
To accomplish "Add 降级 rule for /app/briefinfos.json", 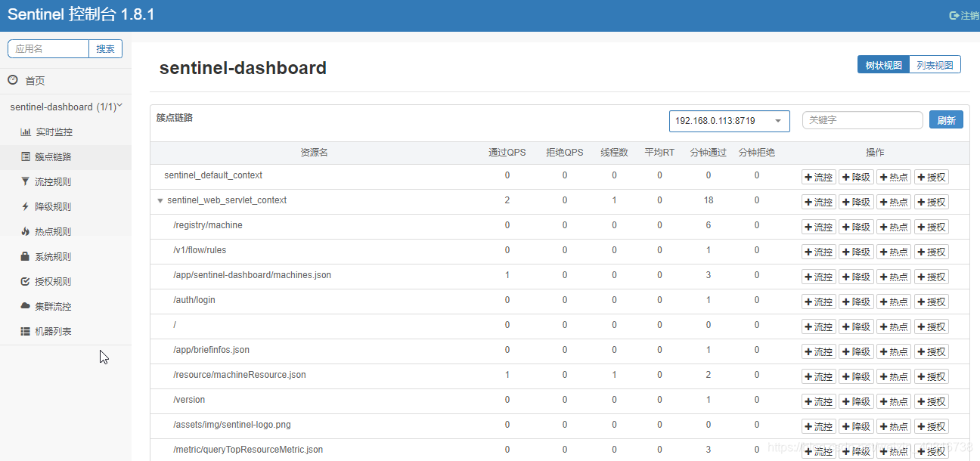I will pyautogui.click(x=856, y=352).
